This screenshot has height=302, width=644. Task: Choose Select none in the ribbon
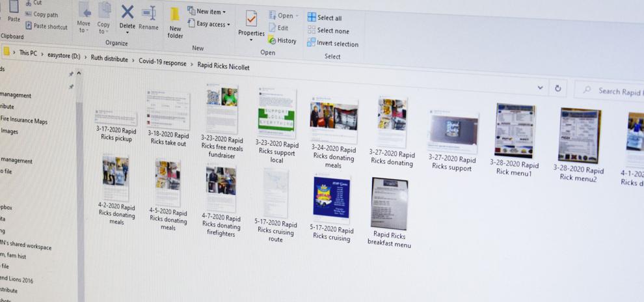coord(328,31)
